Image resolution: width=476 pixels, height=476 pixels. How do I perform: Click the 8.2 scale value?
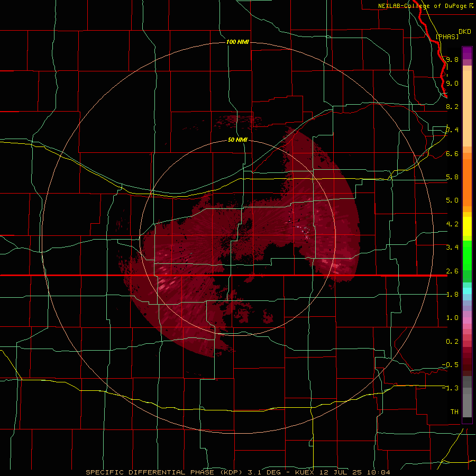(x=452, y=106)
